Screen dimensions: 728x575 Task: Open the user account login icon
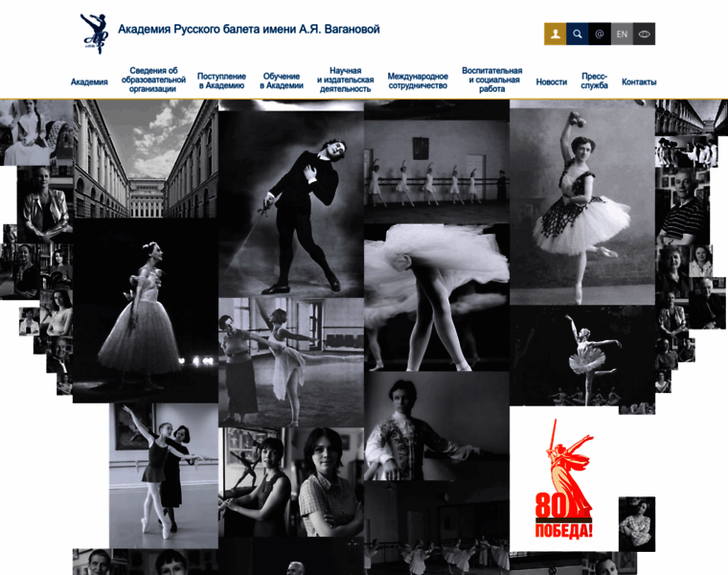(555, 34)
